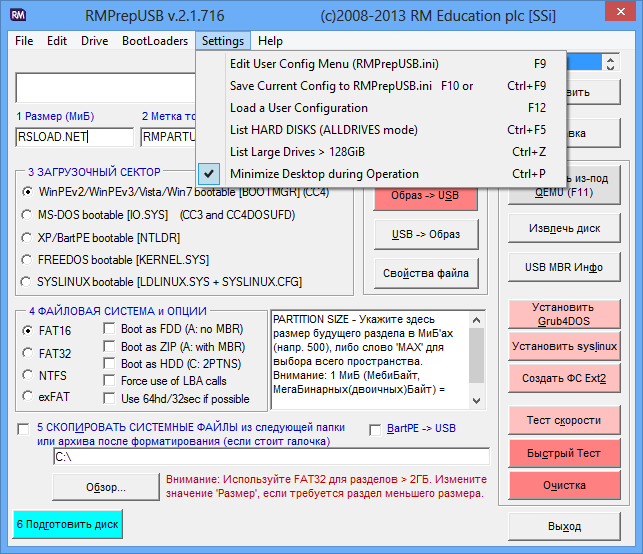Click the Свойства файла button
This screenshot has height=554, width=643.
click(426, 273)
